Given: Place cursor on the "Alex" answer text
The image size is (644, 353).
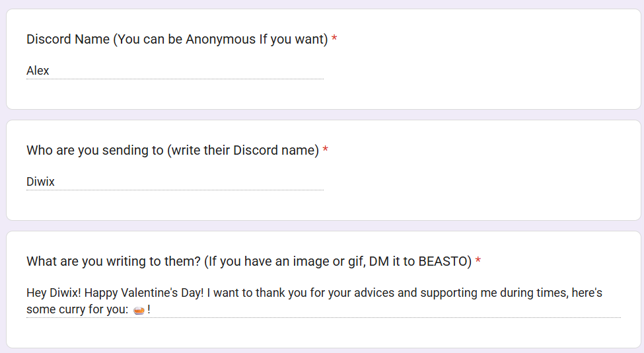Looking at the screenshot, I should click(x=38, y=71).
